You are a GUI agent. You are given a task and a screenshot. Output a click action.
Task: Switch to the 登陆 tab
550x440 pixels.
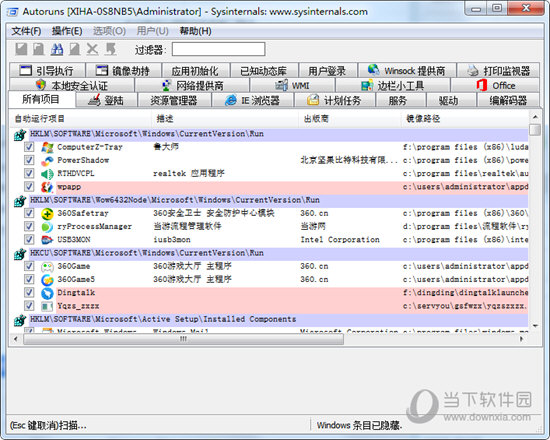[x=107, y=101]
